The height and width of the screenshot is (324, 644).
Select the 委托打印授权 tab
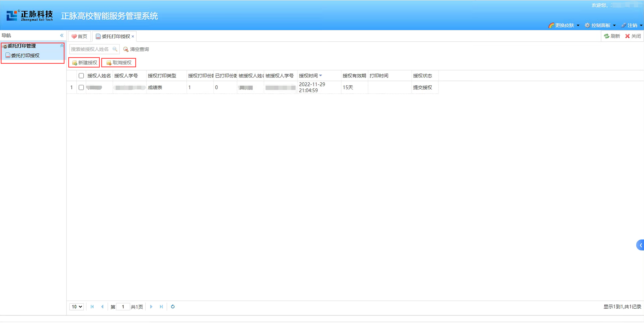tap(114, 37)
